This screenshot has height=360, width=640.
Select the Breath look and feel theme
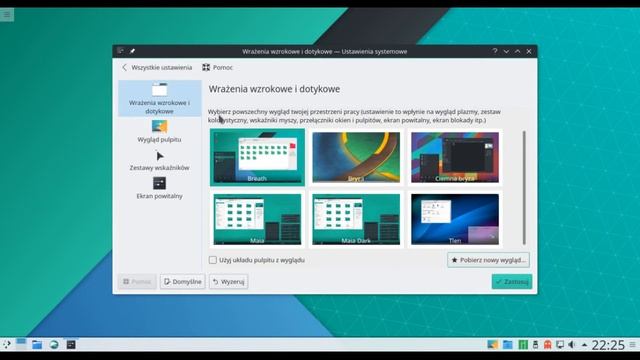(x=257, y=158)
